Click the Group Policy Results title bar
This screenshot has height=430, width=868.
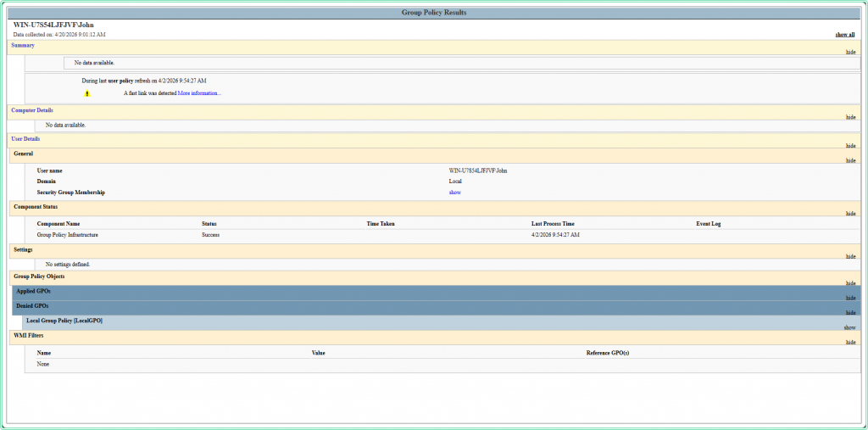point(433,13)
